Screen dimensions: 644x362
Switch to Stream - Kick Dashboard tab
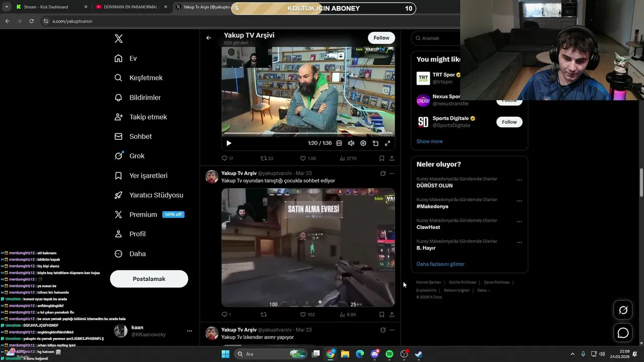(52, 7)
